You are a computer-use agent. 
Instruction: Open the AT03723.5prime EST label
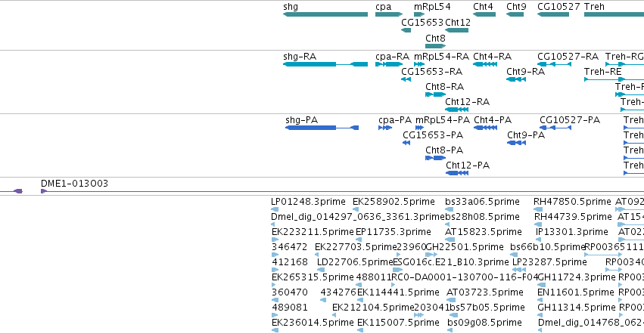(484, 293)
